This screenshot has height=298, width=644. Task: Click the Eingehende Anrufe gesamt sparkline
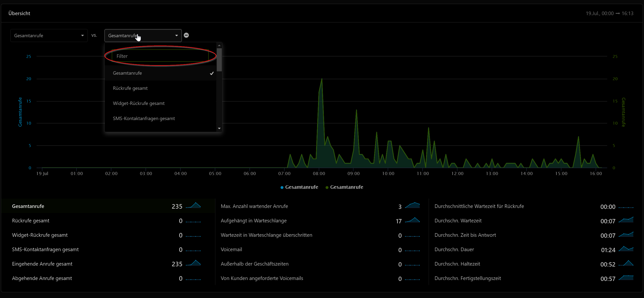[x=193, y=263]
